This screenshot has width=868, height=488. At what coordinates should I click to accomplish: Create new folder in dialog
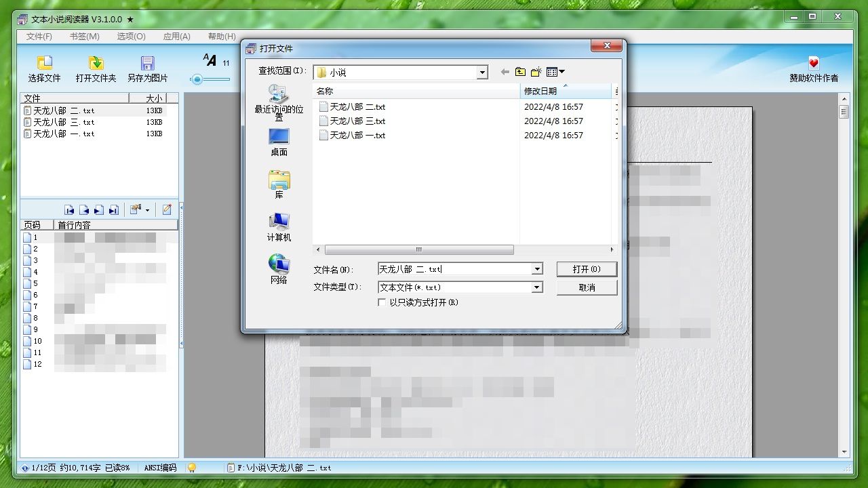point(536,72)
